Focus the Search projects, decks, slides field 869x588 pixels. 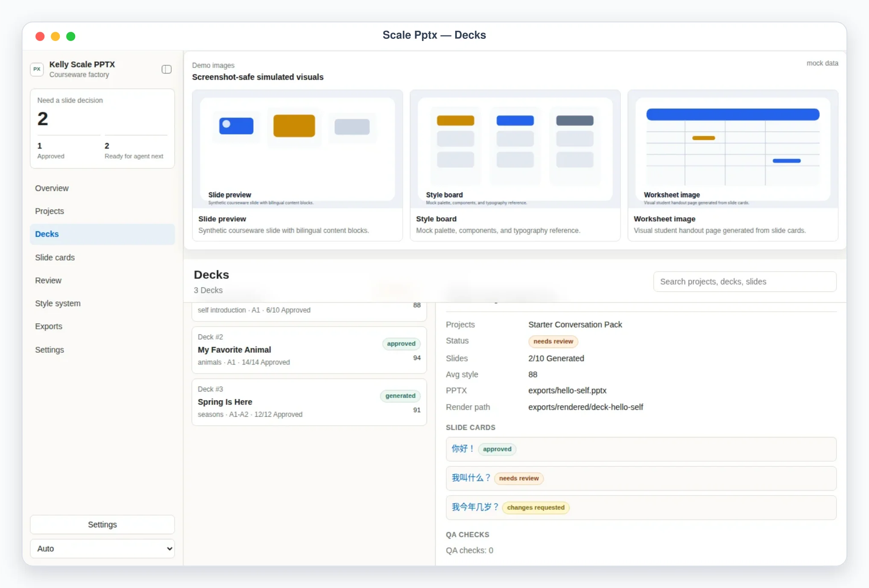[745, 282]
